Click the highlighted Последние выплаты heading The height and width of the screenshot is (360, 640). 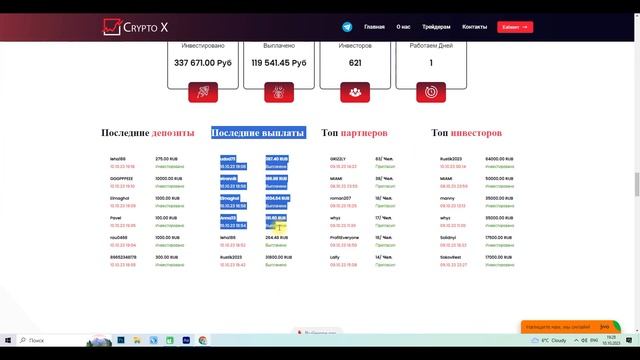point(258,133)
